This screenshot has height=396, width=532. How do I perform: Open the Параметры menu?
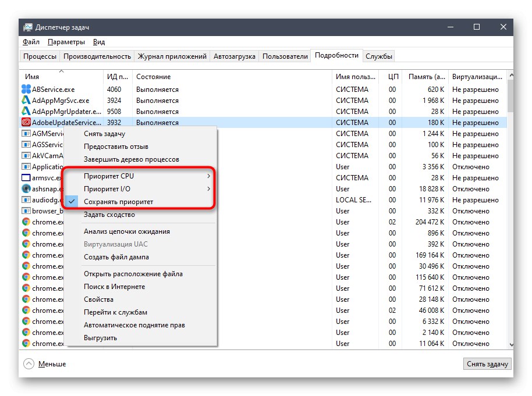(x=66, y=42)
